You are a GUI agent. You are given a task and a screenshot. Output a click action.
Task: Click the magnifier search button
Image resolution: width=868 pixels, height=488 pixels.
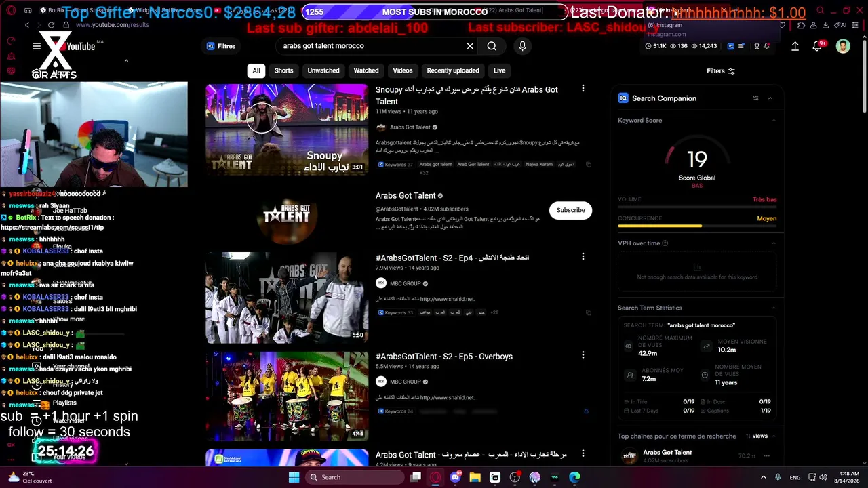492,46
